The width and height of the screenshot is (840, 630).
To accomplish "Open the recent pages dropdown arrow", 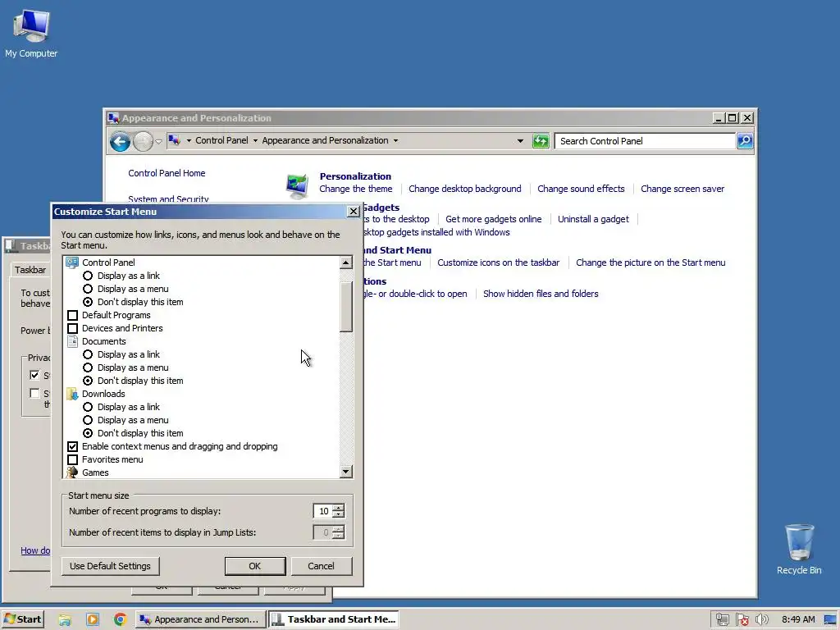I will coord(158,141).
